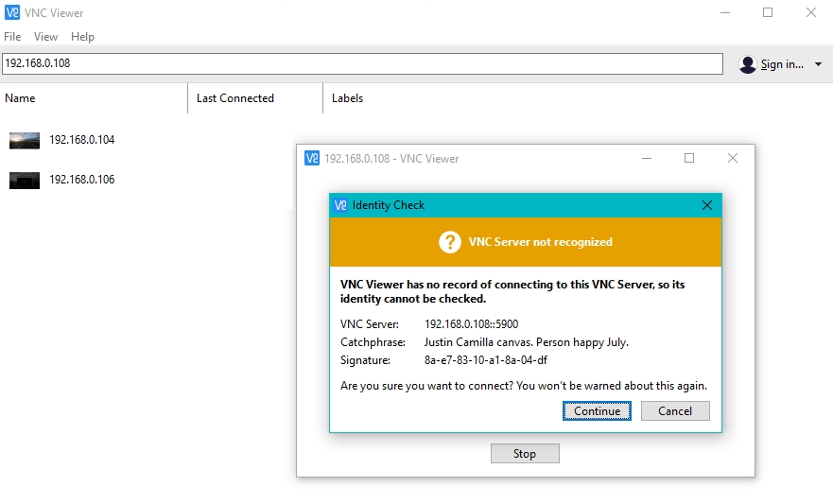Sort by the Labels column header
This screenshot has height=504, width=833.
pyautogui.click(x=347, y=98)
